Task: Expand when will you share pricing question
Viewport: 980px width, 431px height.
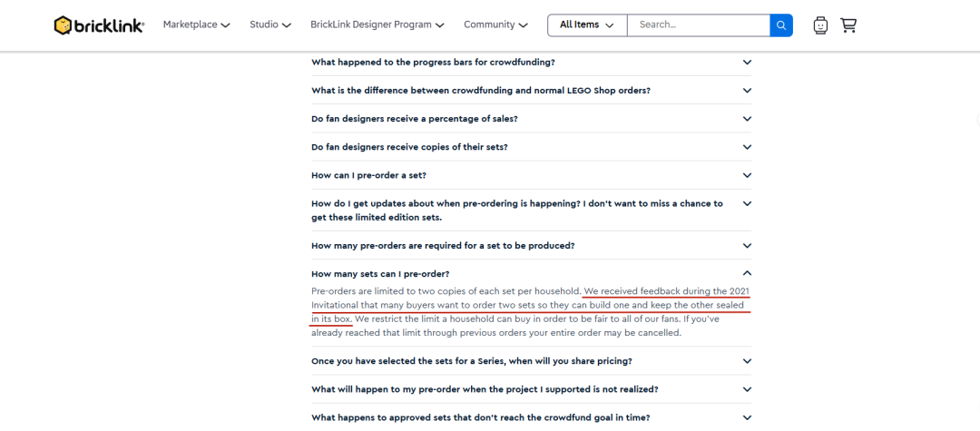Action: tap(531, 361)
